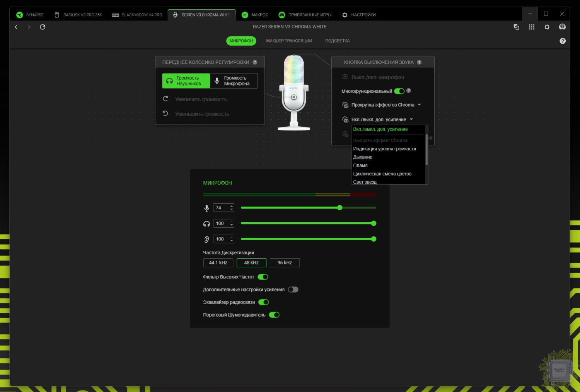Screen dimensions: 580x392
Task: Select the 96 kHz sample rate button
Action: [x=285, y=263]
